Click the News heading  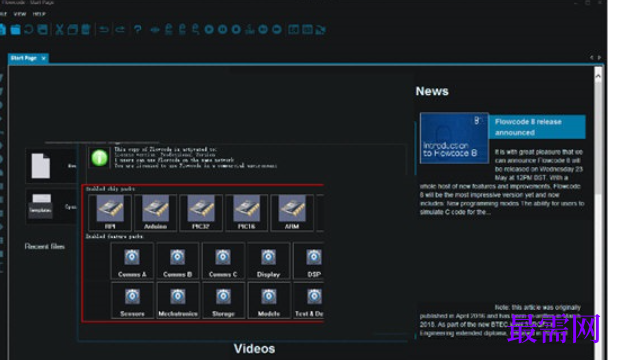click(x=432, y=91)
